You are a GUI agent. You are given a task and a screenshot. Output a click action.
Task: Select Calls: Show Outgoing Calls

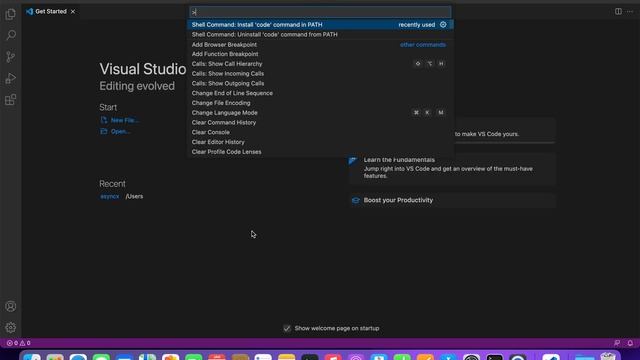click(320, 83)
